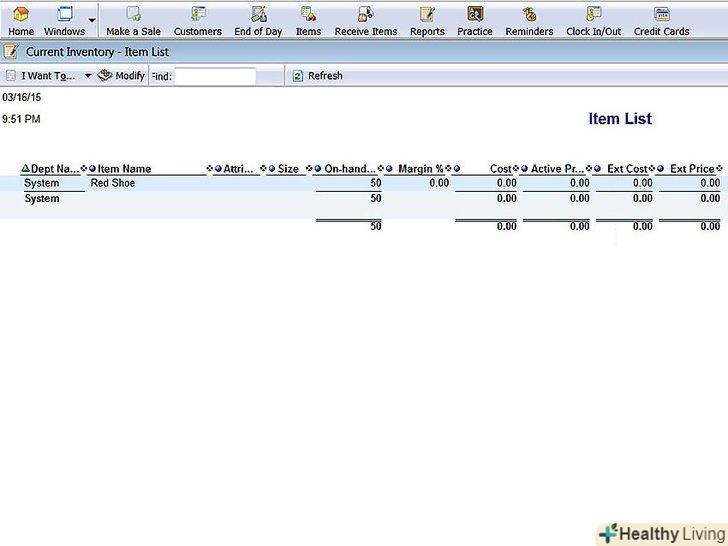The height and width of the screenshot is (546, 728).
Task: Click the Margin % column header
Action: coord(421,169)
